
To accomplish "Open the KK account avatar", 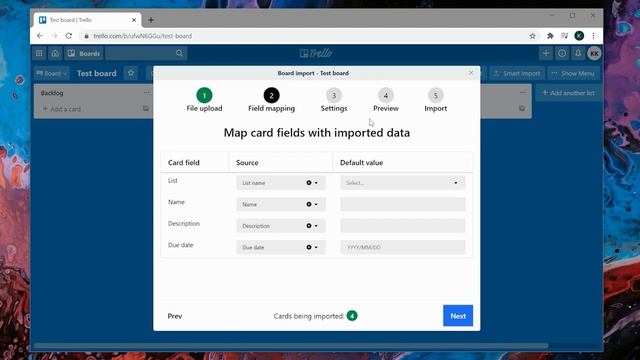I will pos(594,53).
